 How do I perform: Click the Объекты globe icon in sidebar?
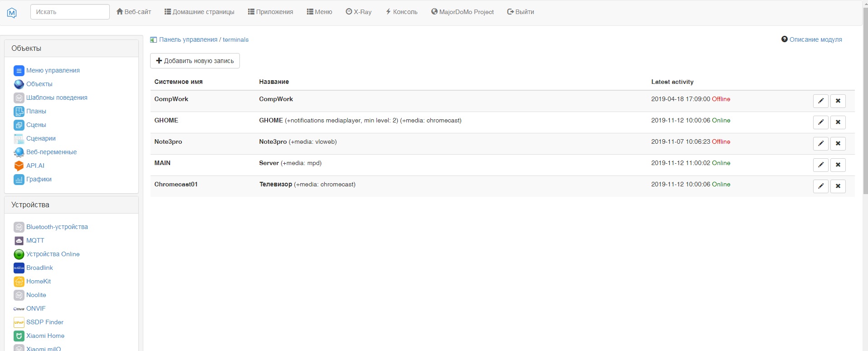[19, 84]
